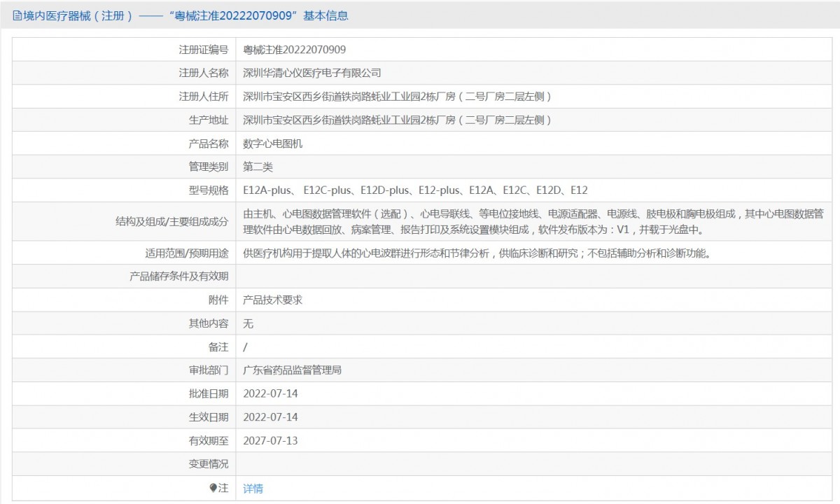Click the 批准日期 value 2022-07-14
Image resolution: width=840 pixels, height=504 pixels.
click(x=270, y=393)
